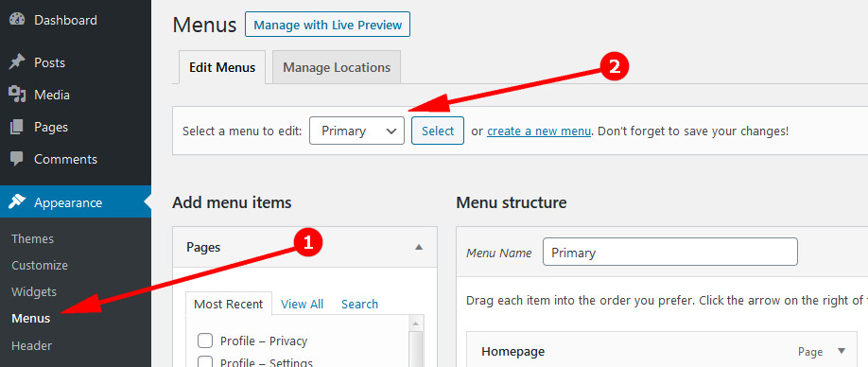
Task: Click the Manage with Live Preview button
Action: click(x=328, y=25)
